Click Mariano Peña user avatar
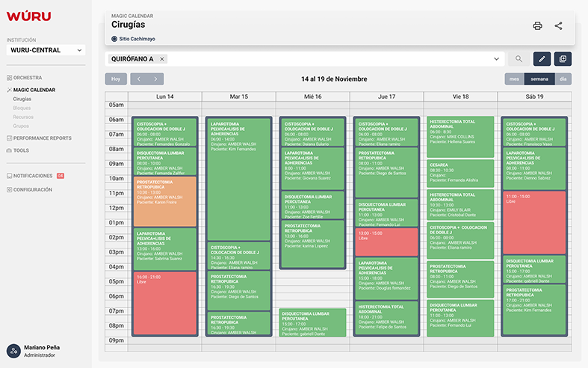Viewport: 588px width, 368px height. coord(13,351)
